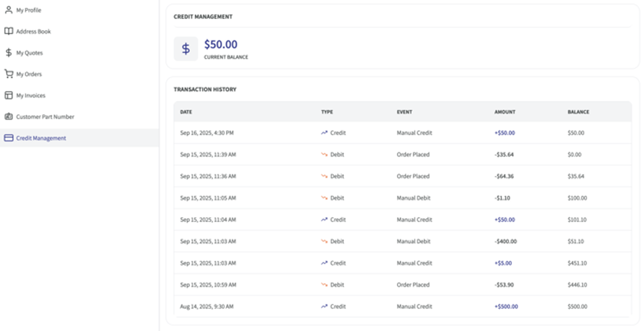Click the $50.00 current balance value
Screen dimensions: 644x331
pos(221,45)
